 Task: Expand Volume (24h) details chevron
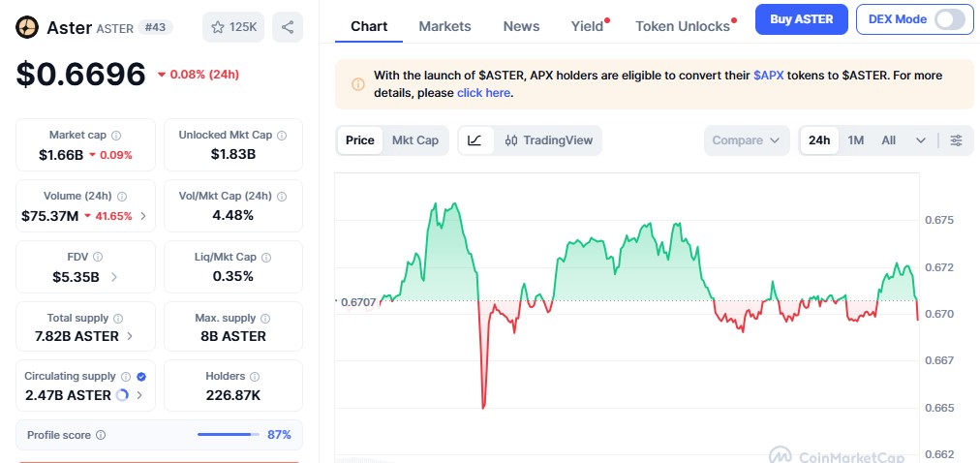[143, 216]
